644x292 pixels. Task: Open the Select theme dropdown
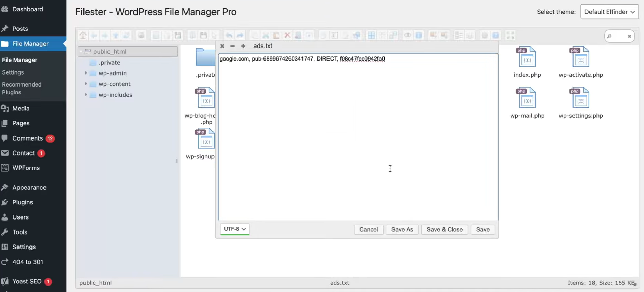click(x=609, y=12)
